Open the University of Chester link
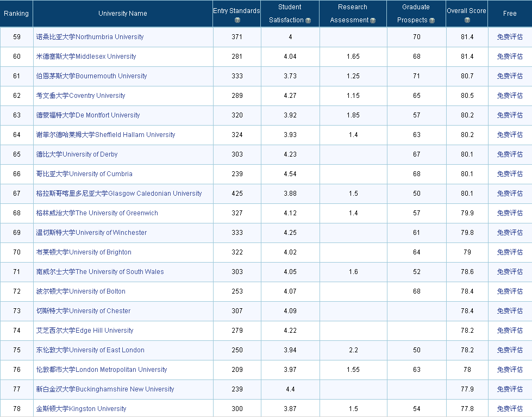The width and height of the screenshot is (532, 417). pyautogui.click(x=84, y=311)
